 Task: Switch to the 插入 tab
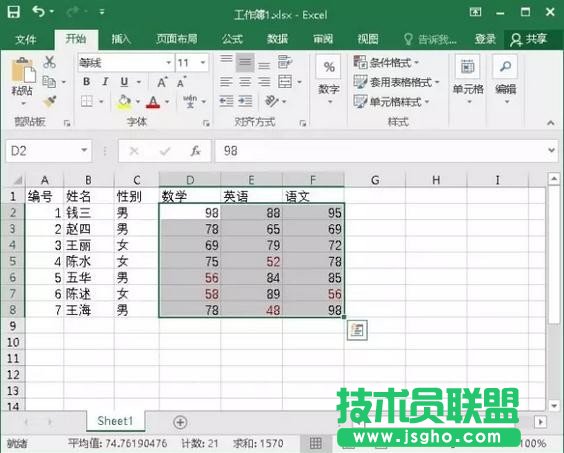(x=121, y=39)
